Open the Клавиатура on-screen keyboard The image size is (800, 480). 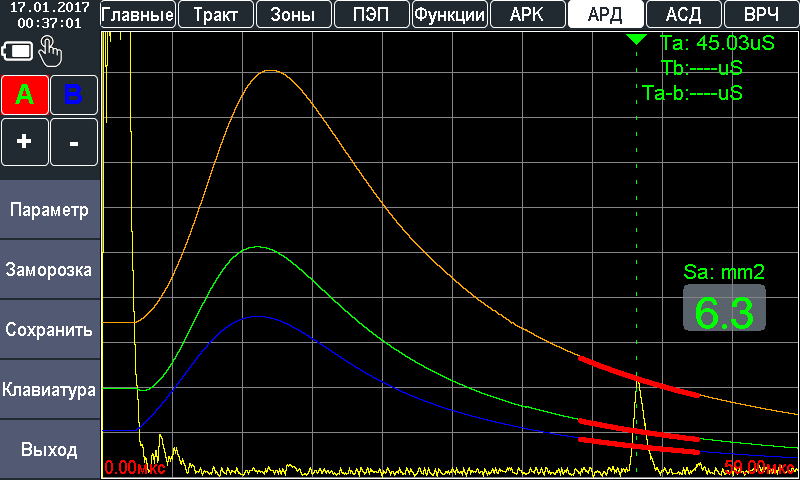click(50, 390)
